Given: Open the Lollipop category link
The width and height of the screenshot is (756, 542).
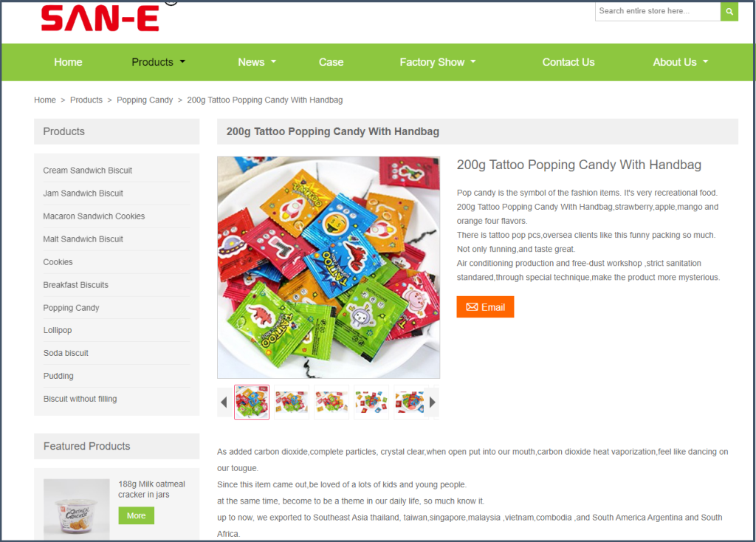Looking at the screenshot, I should [x=58, y=330].
